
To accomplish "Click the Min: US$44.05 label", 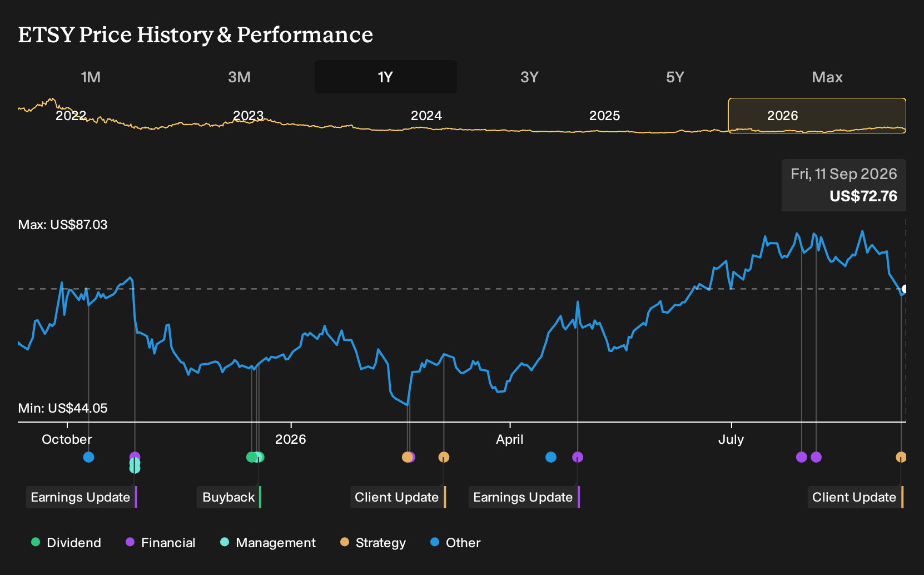I will (x=63, y=408).
